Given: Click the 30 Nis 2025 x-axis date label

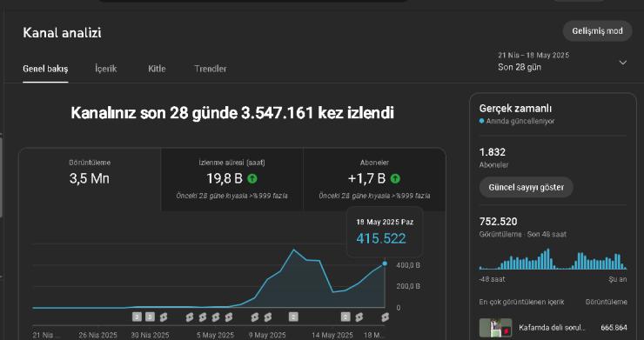Looking at the screenshot, I should [x=150, y=335].
